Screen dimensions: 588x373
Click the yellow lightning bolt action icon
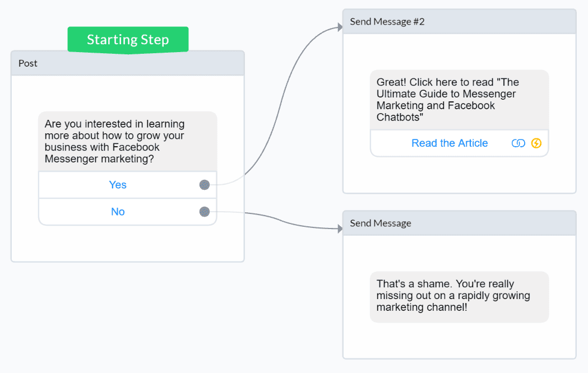(536, 143)
